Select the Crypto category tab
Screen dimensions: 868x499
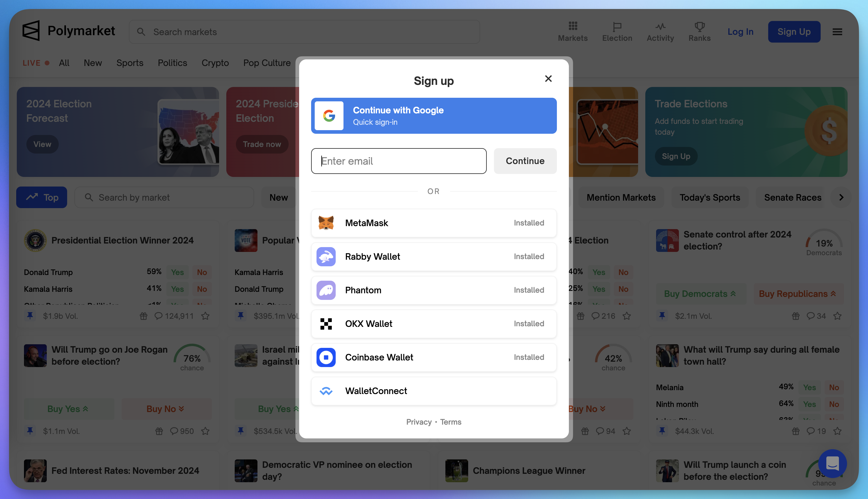point(215,63)
